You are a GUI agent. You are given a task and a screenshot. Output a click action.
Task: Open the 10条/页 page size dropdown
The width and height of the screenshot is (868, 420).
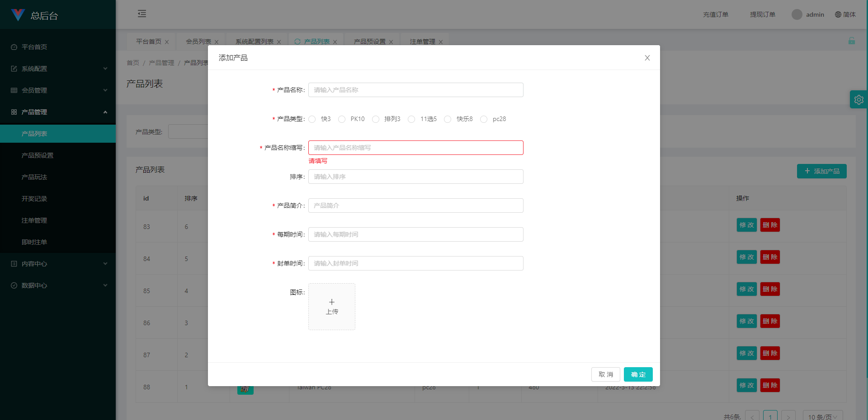(822, 415)
